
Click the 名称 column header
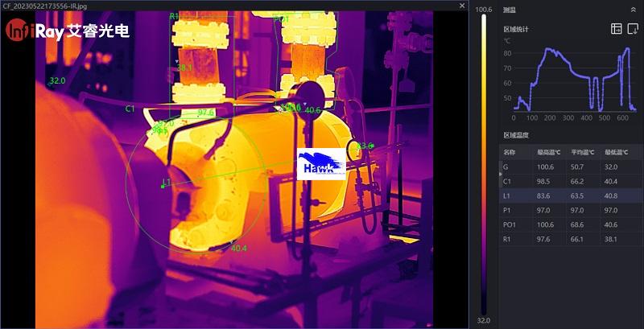coord(510,152)
